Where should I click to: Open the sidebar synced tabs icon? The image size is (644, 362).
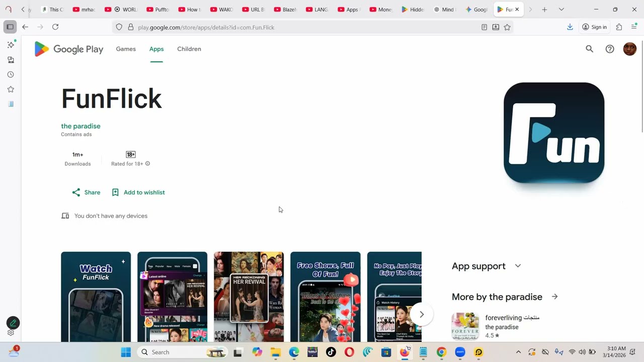pos(11,60)
